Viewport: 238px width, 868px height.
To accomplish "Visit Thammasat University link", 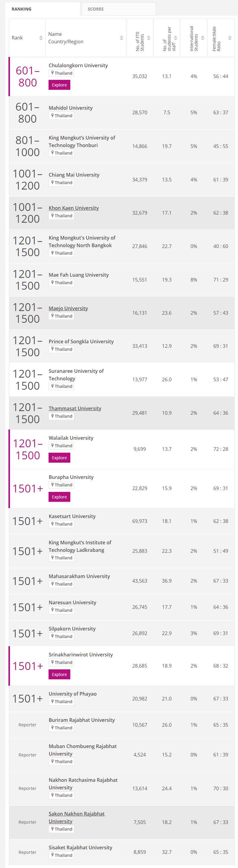I will click(75, 408).
